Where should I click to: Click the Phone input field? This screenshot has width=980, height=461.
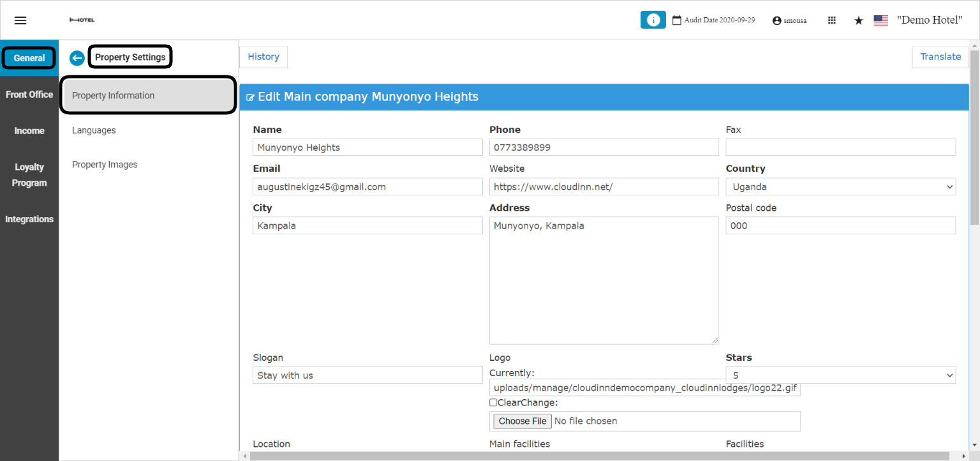coord(604,147)
